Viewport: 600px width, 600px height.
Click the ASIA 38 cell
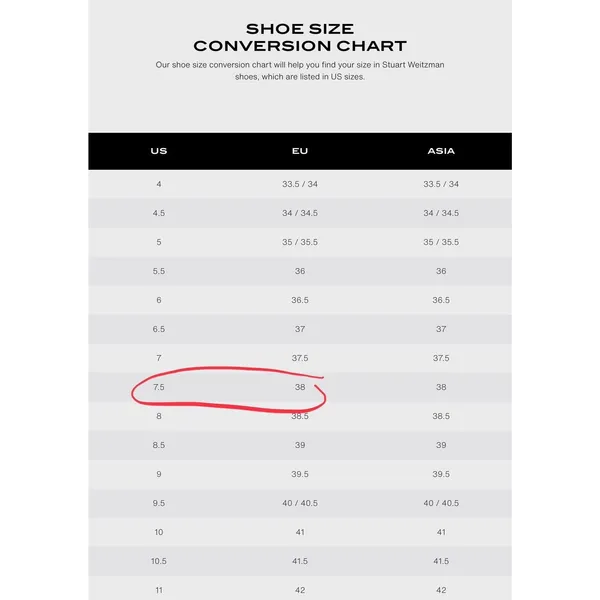441,387
